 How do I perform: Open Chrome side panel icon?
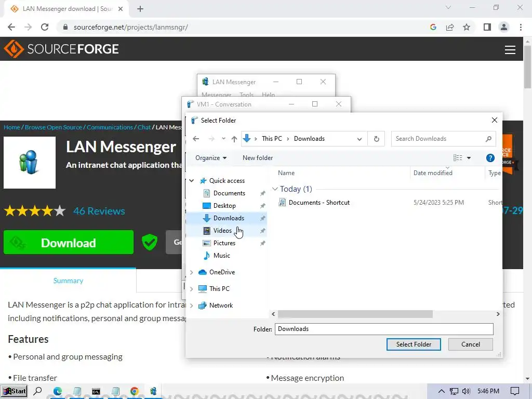pyautogui.click(x=487, y=27)
